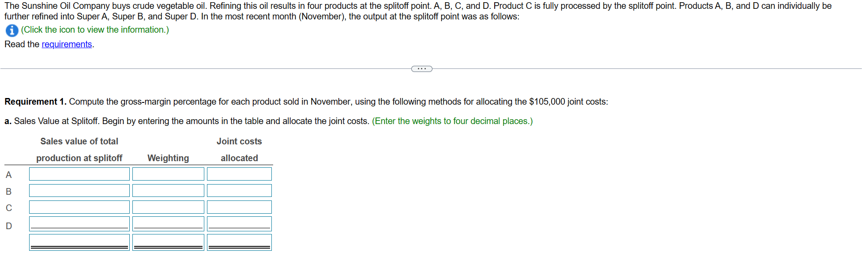Click the sales value field for product A
This screenshot has height=268, width=868.
point(79,174)
